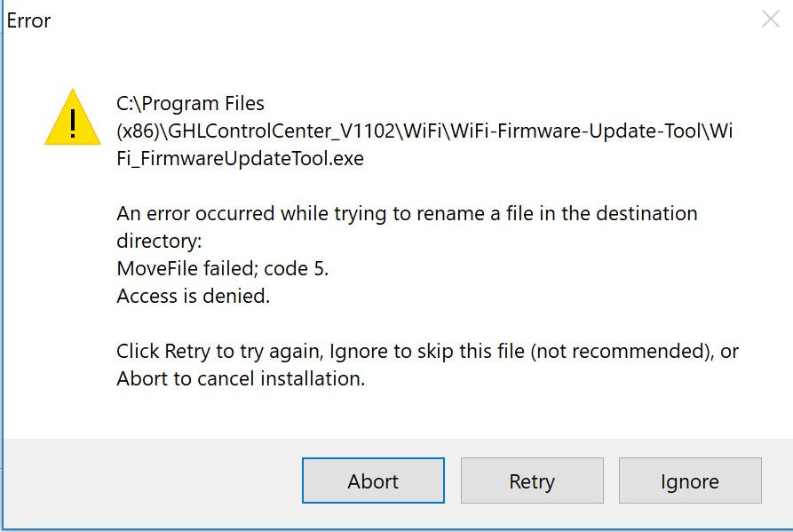The height and width of the screenshot is (532, 793).
Task: Click the 'Access is denied.' message
Action: (194, 296)
